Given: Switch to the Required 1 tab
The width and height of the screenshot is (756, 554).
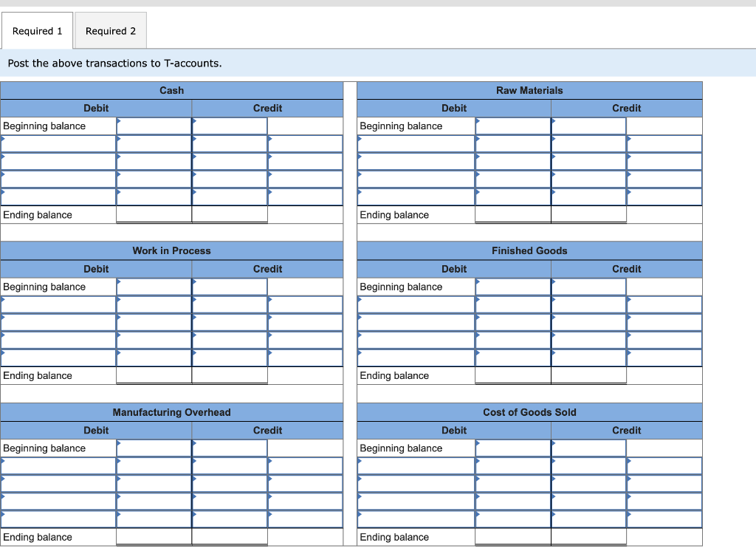Looking at the screenshot, I should tap(37, 31).
